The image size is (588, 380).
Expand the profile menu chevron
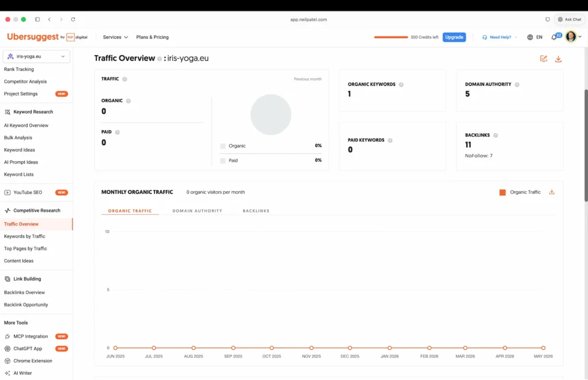click(x=580, y=37)
